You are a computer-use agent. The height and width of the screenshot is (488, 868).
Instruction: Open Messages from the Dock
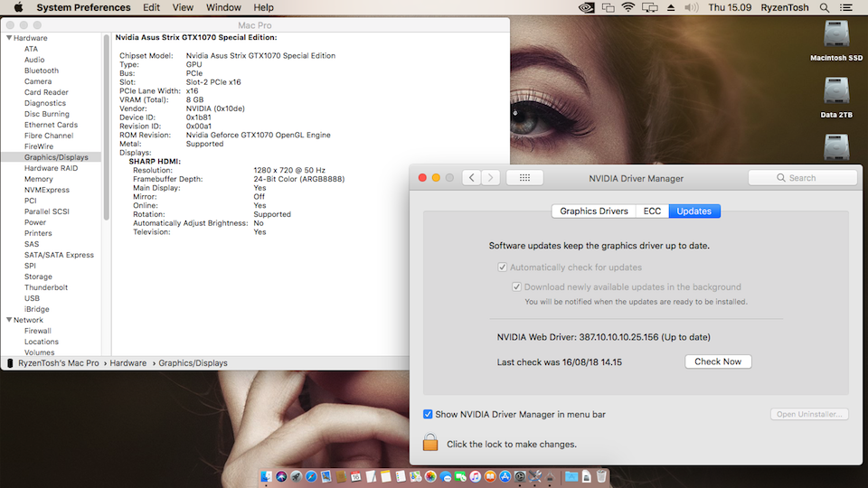446,476
